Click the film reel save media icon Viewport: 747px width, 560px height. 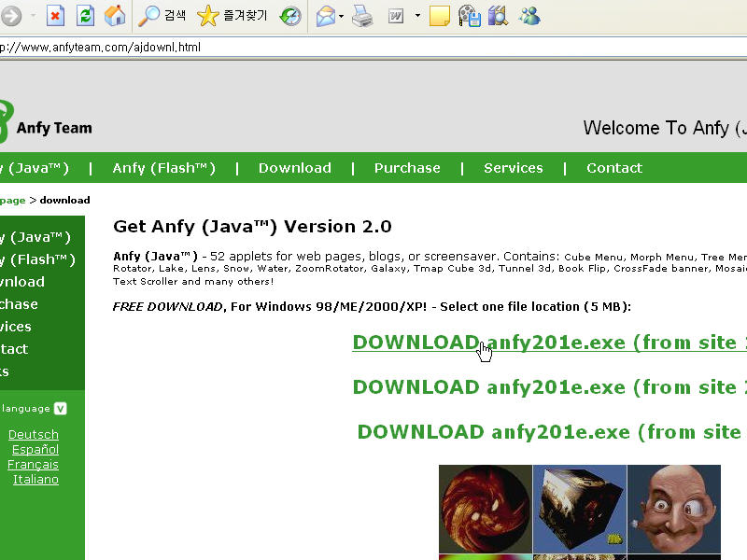pyautogui.click(x=470, y=16)
